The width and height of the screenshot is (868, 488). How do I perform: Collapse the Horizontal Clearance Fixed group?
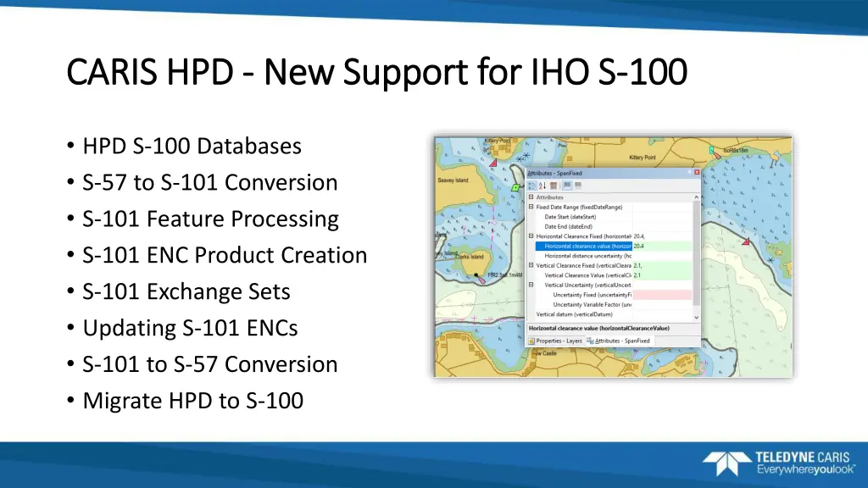[x=531, y=236]
